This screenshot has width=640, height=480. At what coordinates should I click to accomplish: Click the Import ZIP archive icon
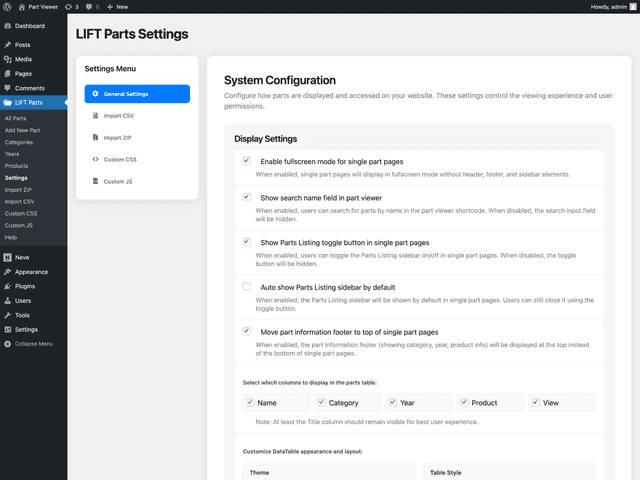[x=95, y=137]
